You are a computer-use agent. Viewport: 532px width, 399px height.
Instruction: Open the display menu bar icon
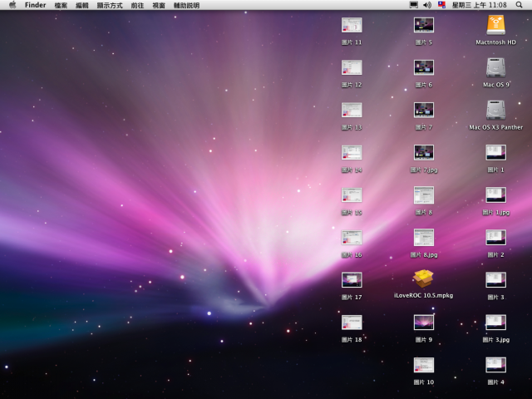(x=414, y=5)
